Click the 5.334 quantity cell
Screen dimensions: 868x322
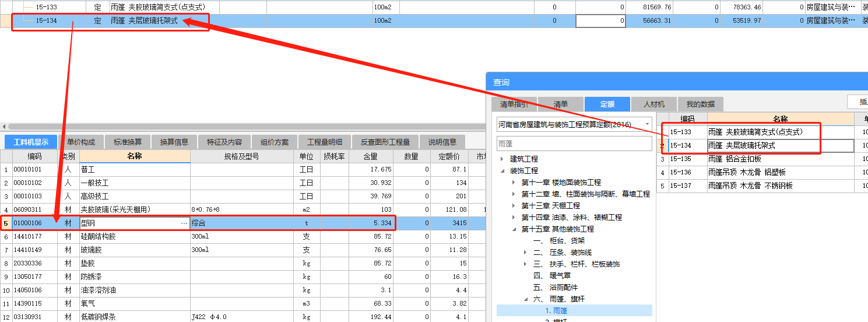370,223
